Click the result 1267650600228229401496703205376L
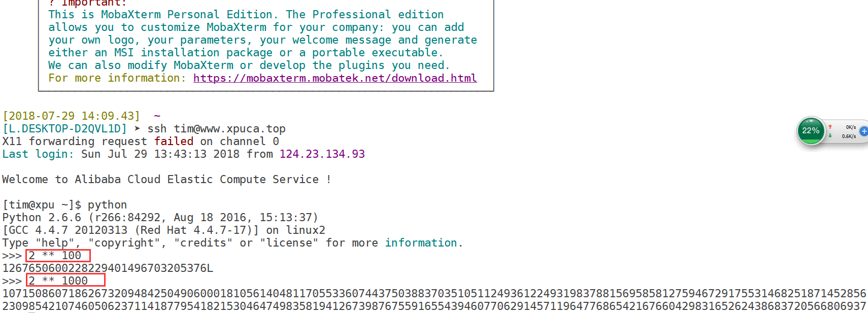The width and height of the screenshot is (868, 313). pyautogui.click(x=108, y=268)
